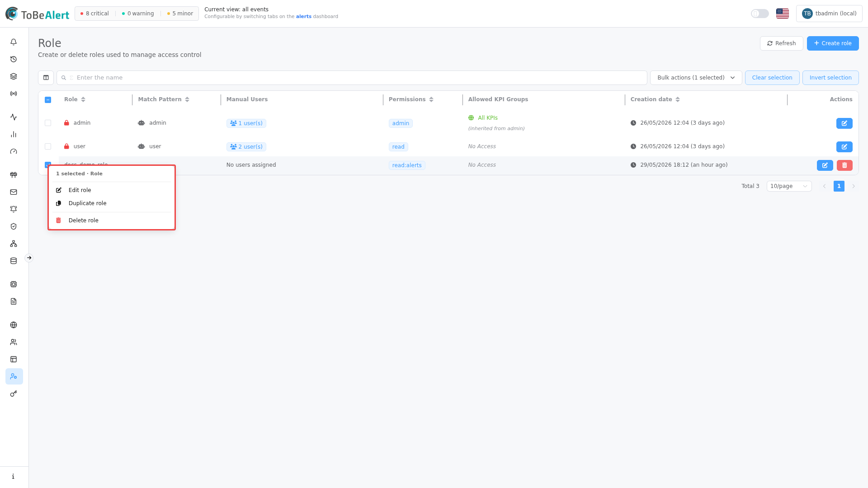Open the key icon in sidebar
Image resolution: width=868 pixels, height=488 pixels.
[x=14, y=394]
